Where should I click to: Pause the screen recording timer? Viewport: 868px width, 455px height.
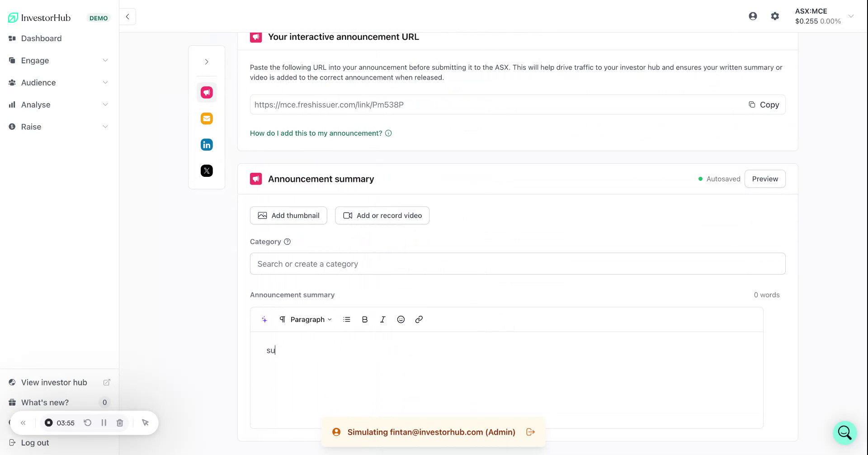(x=104, y=422)
